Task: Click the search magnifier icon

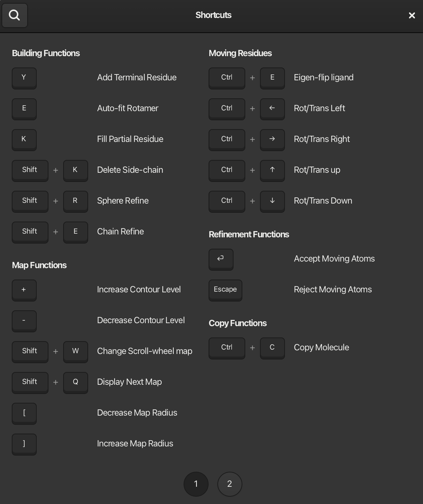Action: (15, 15)
